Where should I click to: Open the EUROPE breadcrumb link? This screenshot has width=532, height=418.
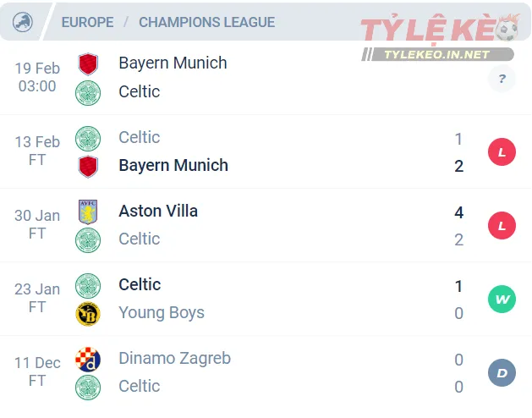pos(87,22)
